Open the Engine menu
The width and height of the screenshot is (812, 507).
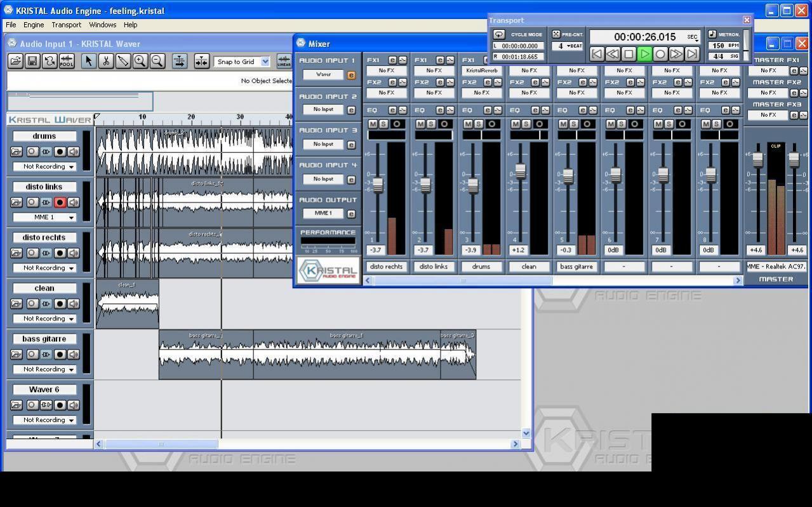tap(34, 25)
